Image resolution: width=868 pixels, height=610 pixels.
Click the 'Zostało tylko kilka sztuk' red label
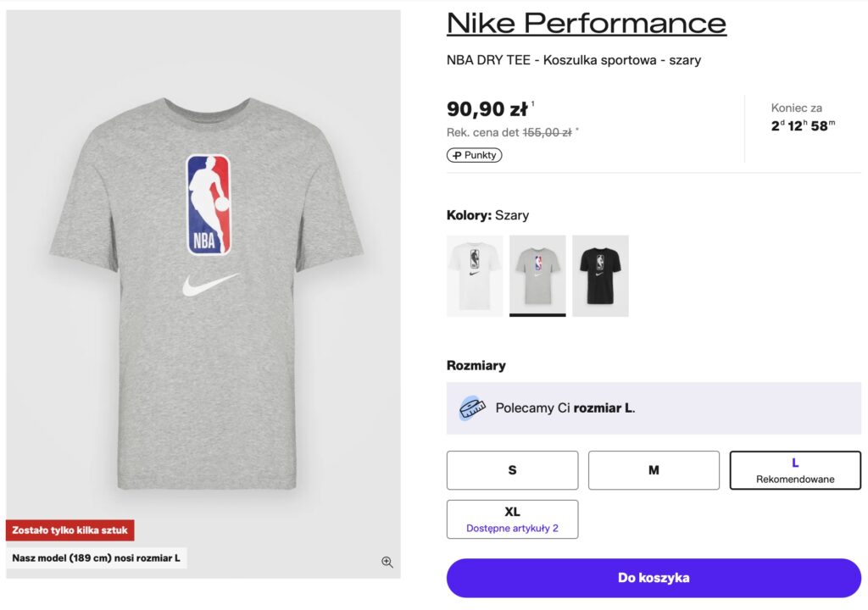[70, 530]
